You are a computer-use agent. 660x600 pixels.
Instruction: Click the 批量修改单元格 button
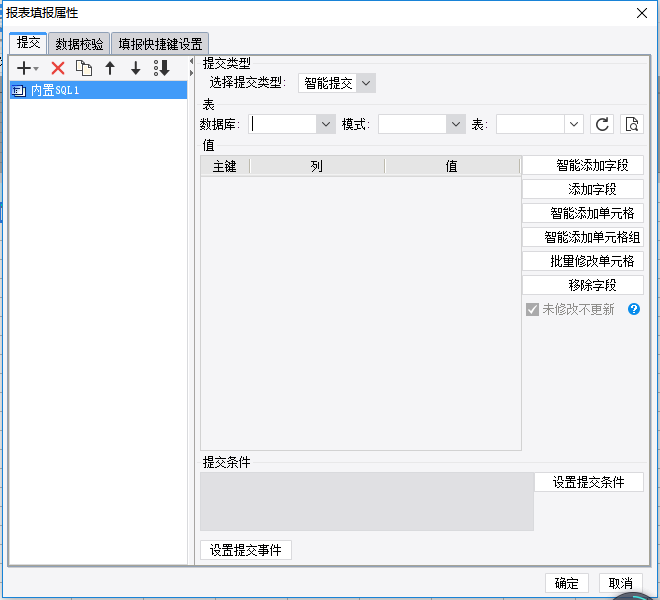click(583, 261)
